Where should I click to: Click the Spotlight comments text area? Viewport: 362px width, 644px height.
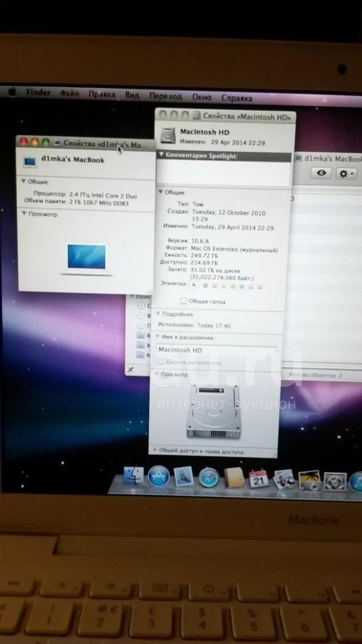[x=223, y=173]
